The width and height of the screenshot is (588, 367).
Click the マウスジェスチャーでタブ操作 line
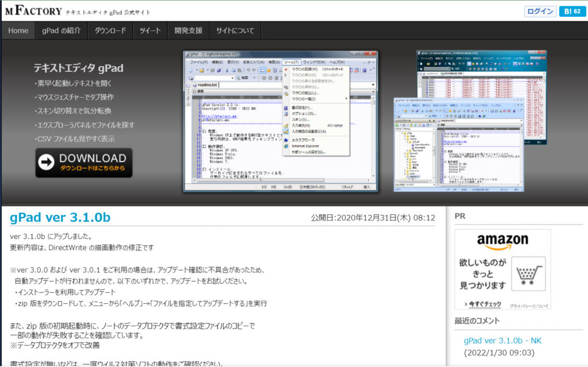point(74,97)
